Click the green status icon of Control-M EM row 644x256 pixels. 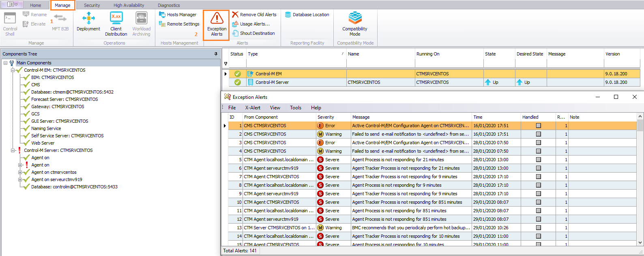pos(238,74)
